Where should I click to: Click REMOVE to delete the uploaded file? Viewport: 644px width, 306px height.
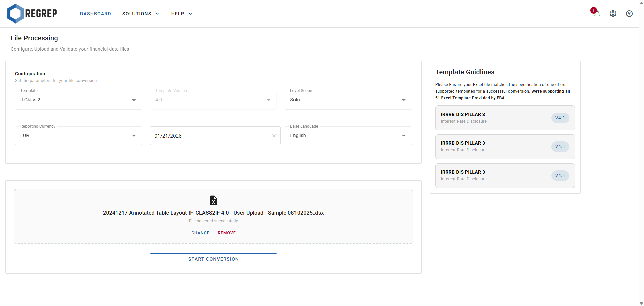pyautogui.click(x=227, y=233)
